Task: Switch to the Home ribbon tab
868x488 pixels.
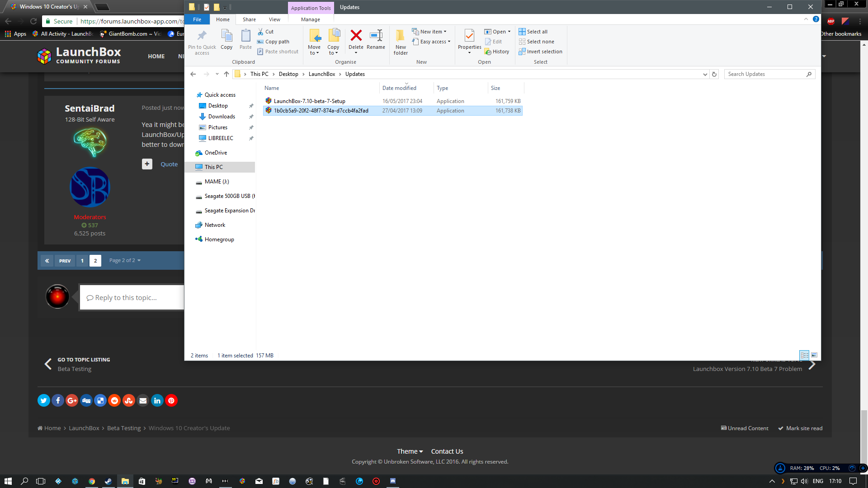Action: pyautogui.click(x=223, y=19)
